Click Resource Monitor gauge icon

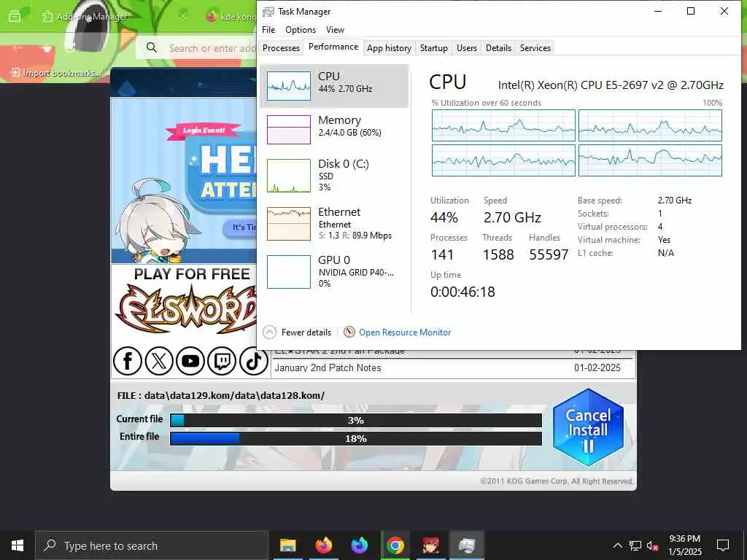tap(349, 332)
